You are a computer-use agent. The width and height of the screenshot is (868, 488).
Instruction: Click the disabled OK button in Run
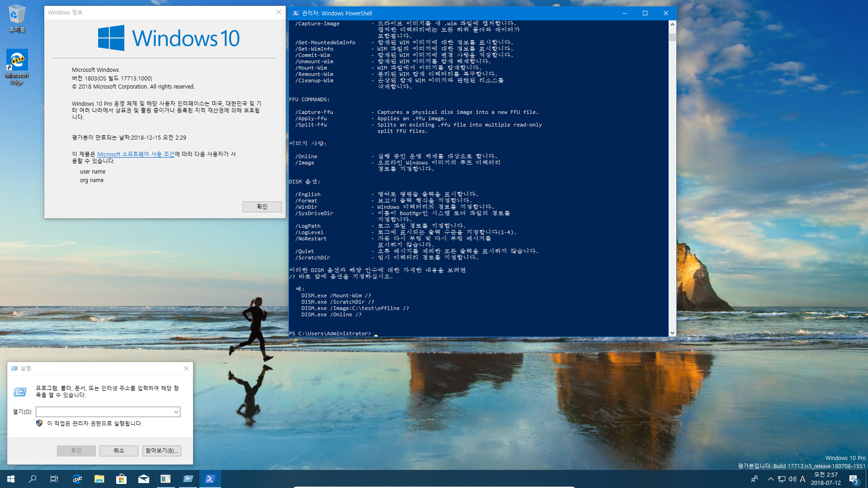[76, 450]
